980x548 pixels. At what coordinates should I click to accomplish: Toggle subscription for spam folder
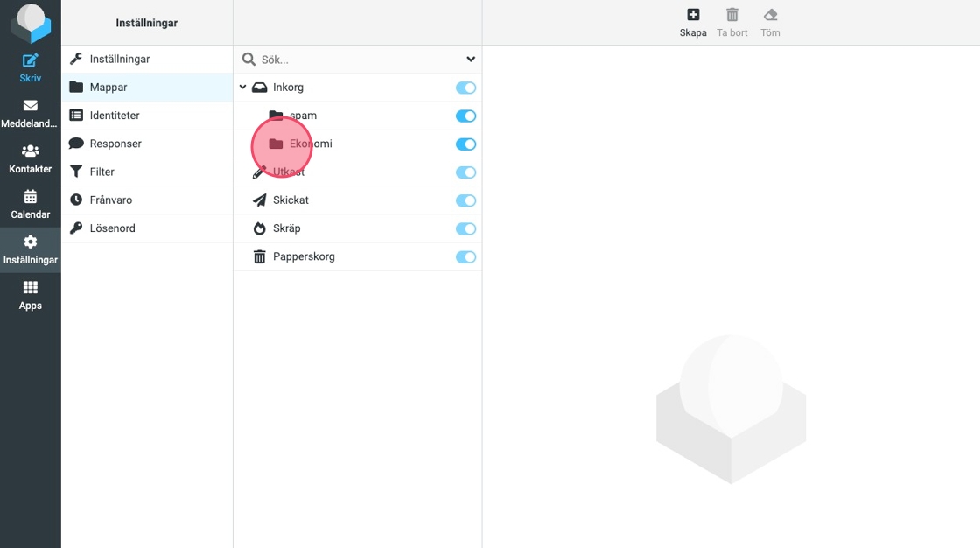coord(465,116)
